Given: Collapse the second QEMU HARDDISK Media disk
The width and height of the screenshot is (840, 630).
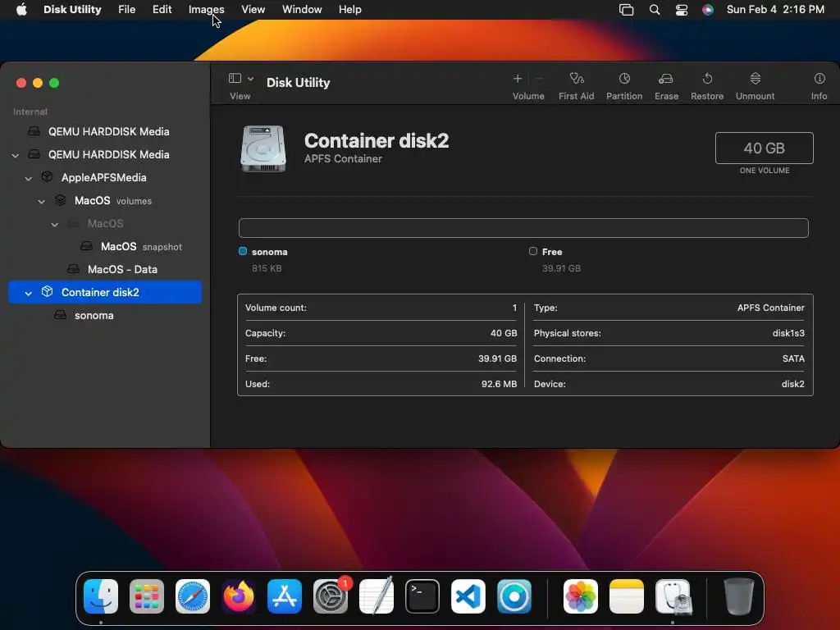Looking at the screenshot, I should click(15, 155).
